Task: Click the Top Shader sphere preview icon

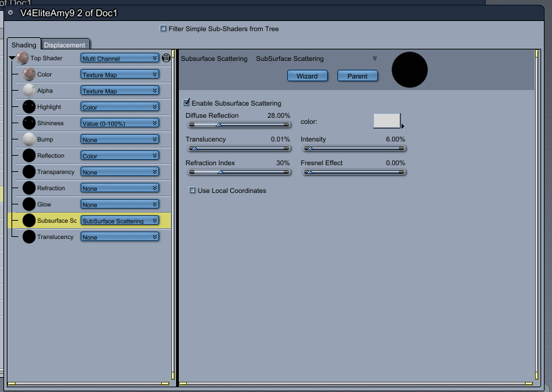Action: [23, 58]
